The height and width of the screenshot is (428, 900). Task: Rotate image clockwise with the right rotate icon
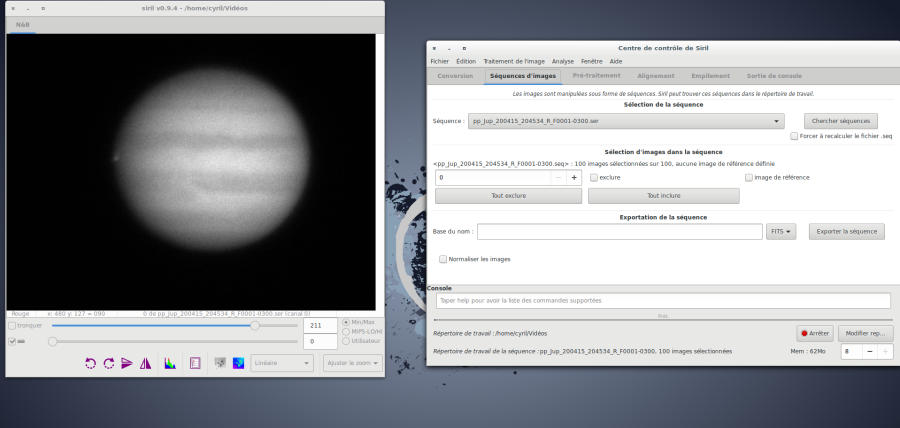pyautogui.click(x=108, y=363)
